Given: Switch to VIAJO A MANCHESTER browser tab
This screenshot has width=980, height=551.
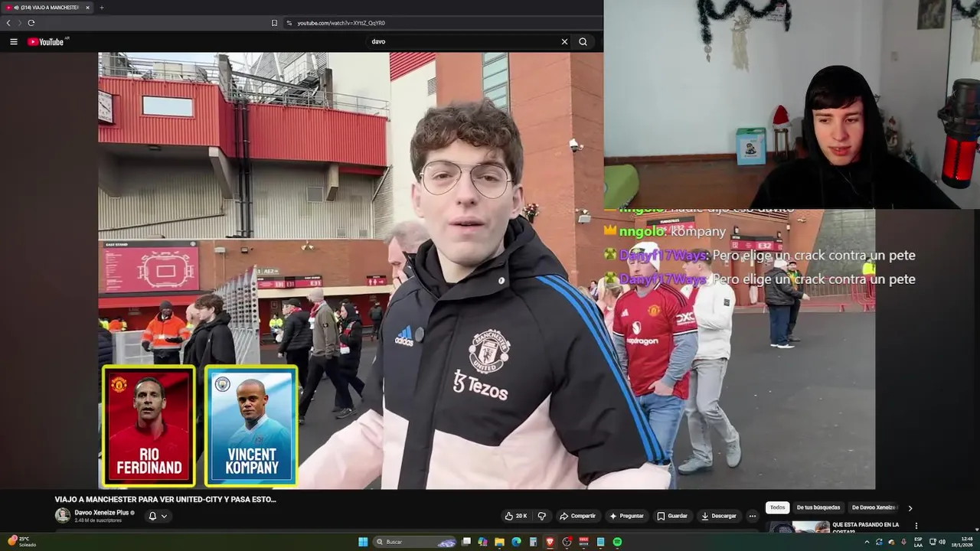Looking at the screenshot, I should [47, 8].
